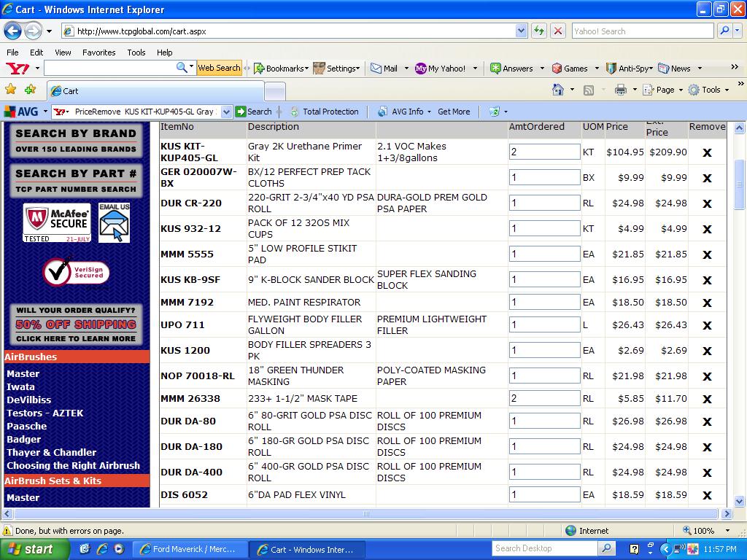Click the Favorites Center star icon
This screenshot has height=560, width=747.
[x=10, y=90]
